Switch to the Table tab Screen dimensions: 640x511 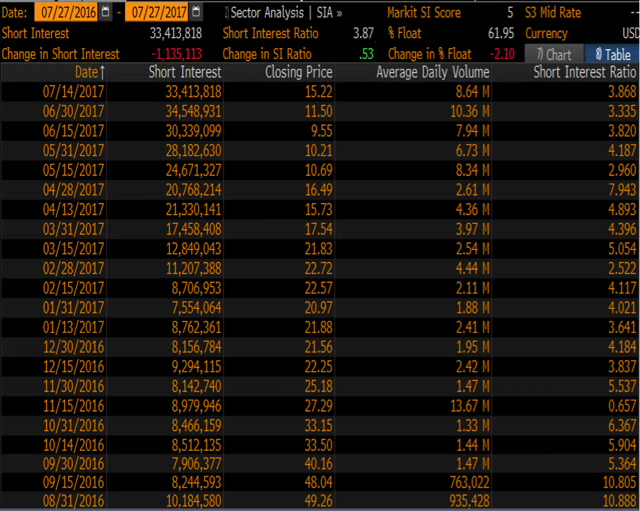(612, 54)
